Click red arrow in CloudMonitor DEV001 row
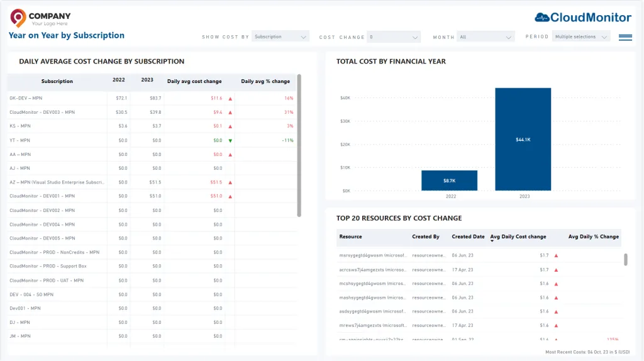 [230, 196]
